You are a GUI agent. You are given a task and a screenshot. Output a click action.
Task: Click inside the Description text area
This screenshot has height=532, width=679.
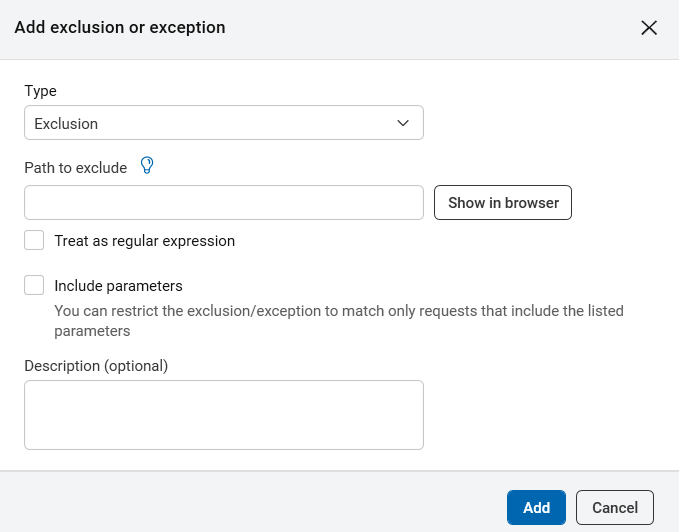tap(223, 415)
